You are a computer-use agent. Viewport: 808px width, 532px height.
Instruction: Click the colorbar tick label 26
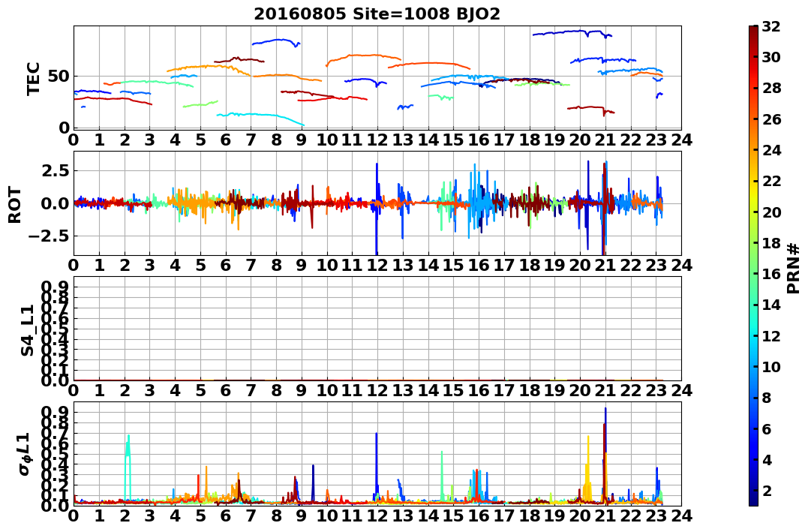[771, 119]
